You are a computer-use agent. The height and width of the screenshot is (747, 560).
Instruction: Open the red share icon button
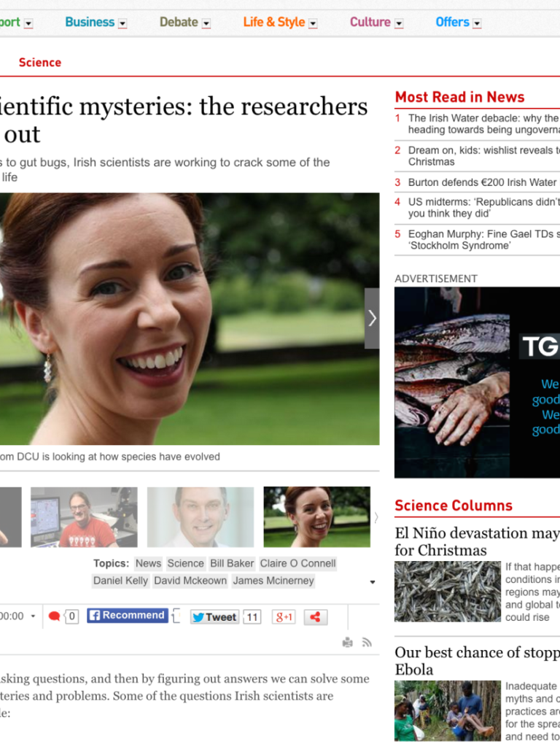pos(315,617)
